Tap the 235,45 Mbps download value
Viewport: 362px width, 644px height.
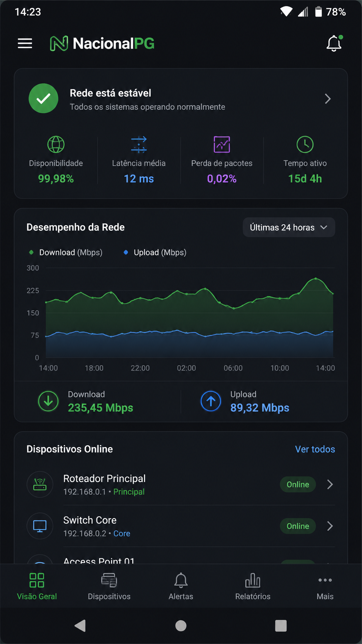(100, 408)
